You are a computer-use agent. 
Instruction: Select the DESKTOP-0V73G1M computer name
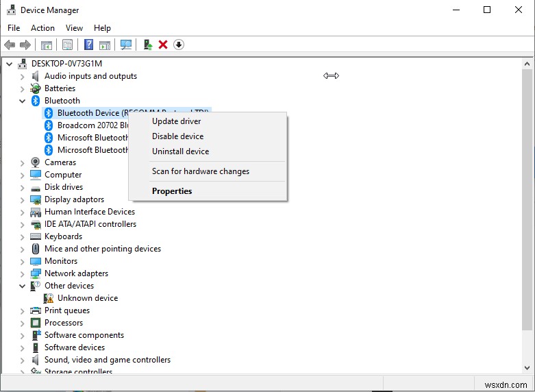pyautogui.click(x=67, y=64)
